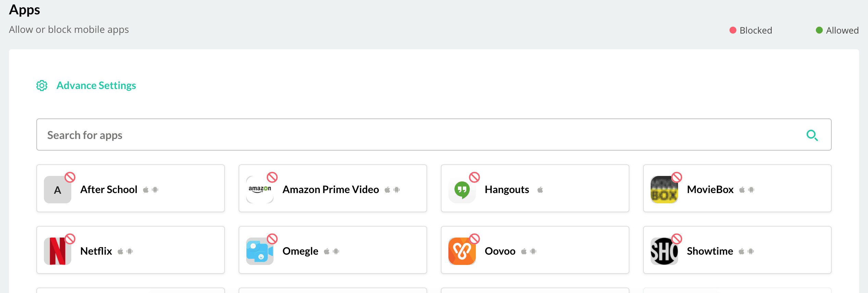The image size is (868, 293).
Task: Click the Allowed green legend dot
Action: (819, 30)
